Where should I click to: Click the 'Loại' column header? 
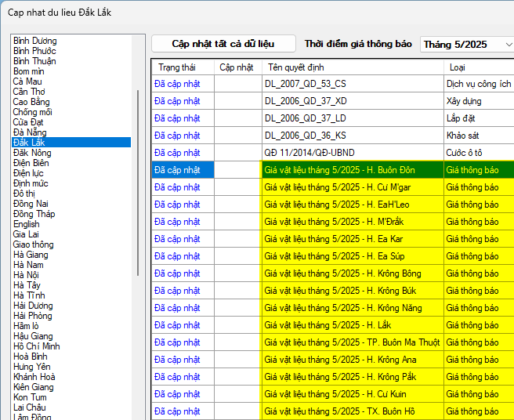point(479,67)
